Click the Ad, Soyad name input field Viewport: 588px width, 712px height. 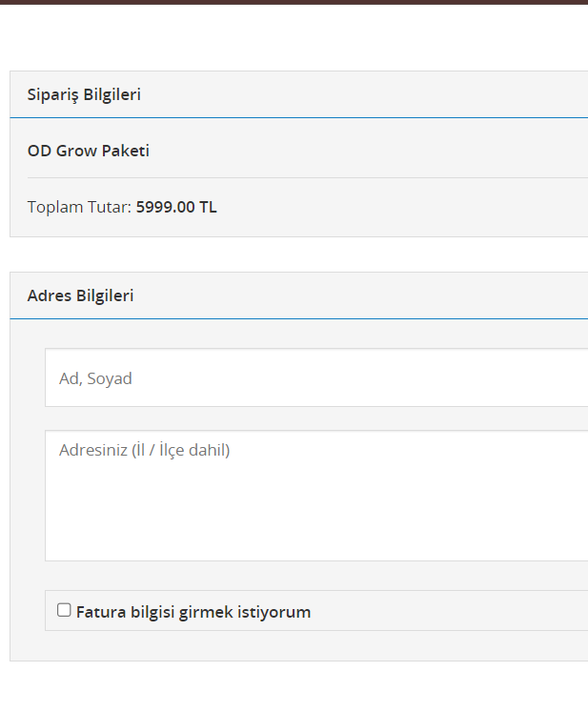[314, 378]
